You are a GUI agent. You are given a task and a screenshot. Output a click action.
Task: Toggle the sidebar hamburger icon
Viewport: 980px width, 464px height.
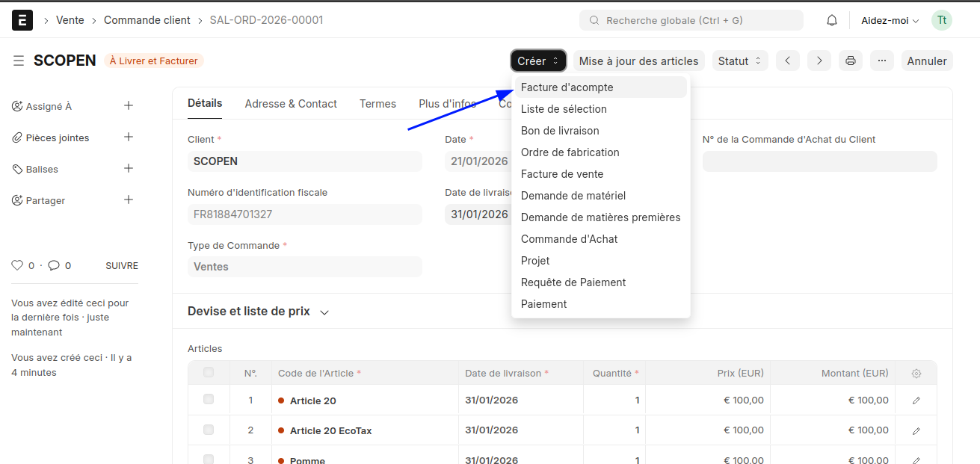(x=19, y=61)
